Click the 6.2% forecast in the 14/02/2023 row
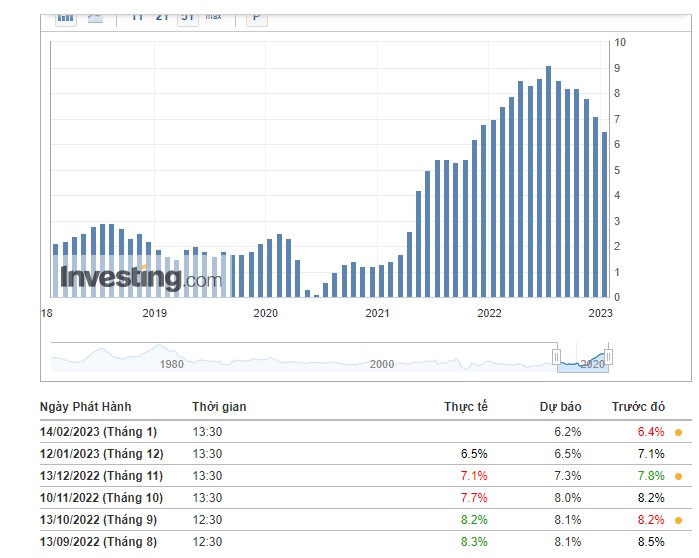699x558 pixels. (567, 432)
